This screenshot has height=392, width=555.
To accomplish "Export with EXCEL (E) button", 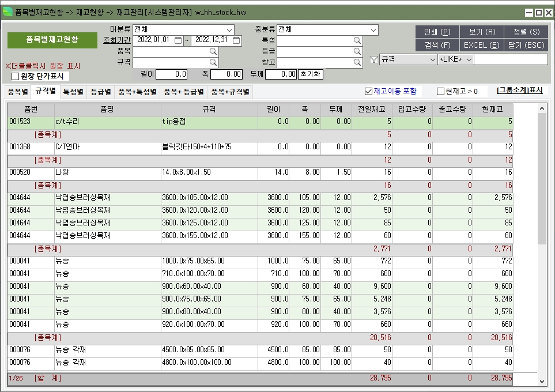I will tap(482, 45).
